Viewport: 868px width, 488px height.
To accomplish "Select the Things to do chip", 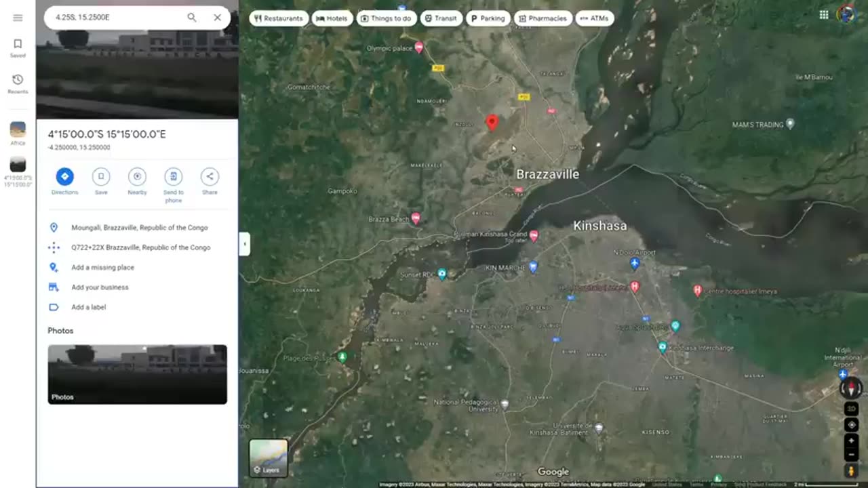I will click(387, 18).
